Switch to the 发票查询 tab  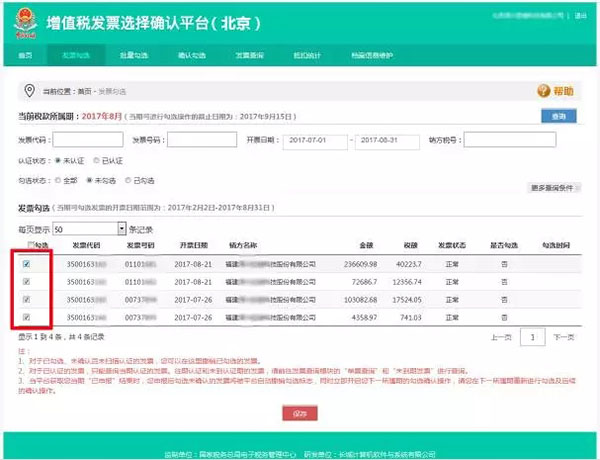(249, 55)
